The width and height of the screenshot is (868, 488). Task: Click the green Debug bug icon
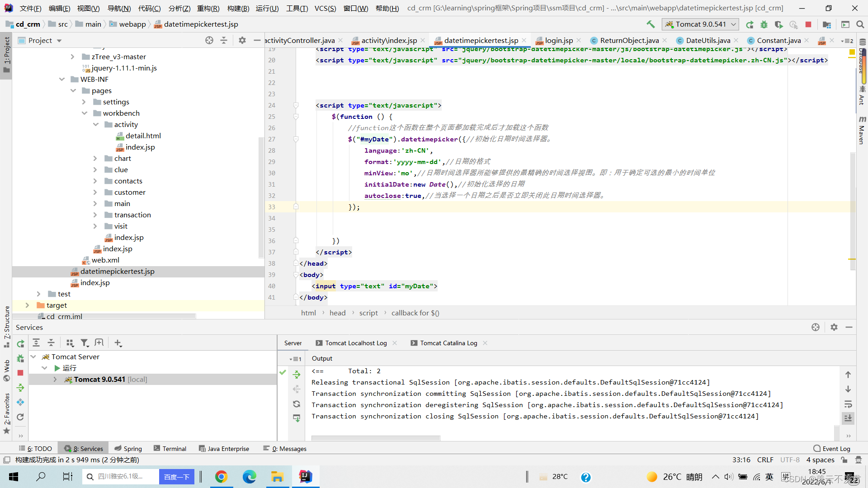[764, 24]
